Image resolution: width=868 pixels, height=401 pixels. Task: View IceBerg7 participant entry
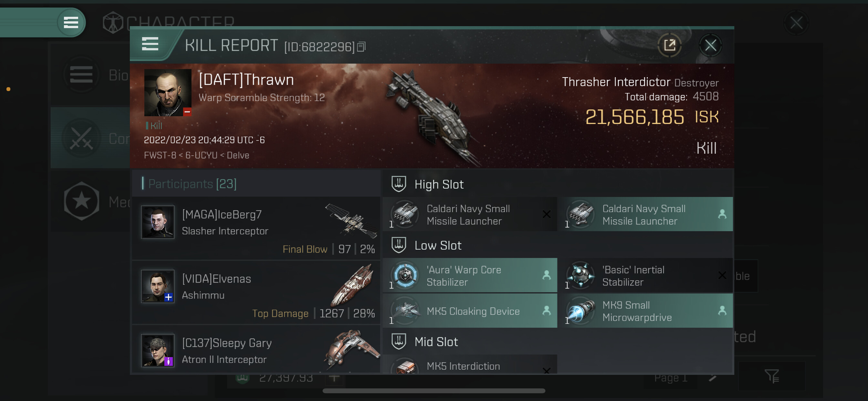256,228
